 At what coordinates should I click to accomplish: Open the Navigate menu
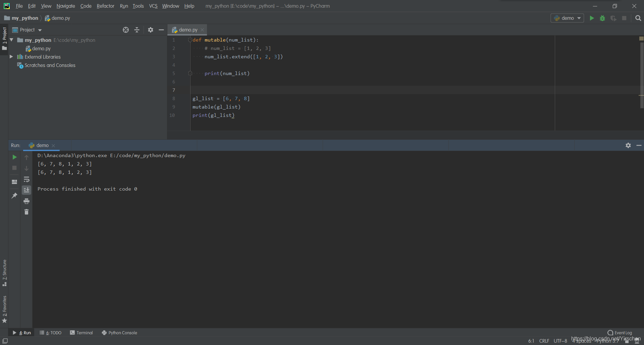[x=66, y=6]
